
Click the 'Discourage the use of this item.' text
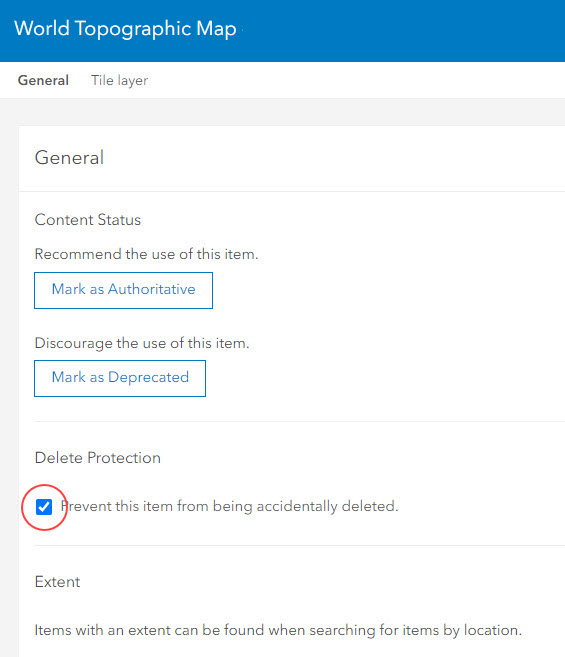coord(142,343)
